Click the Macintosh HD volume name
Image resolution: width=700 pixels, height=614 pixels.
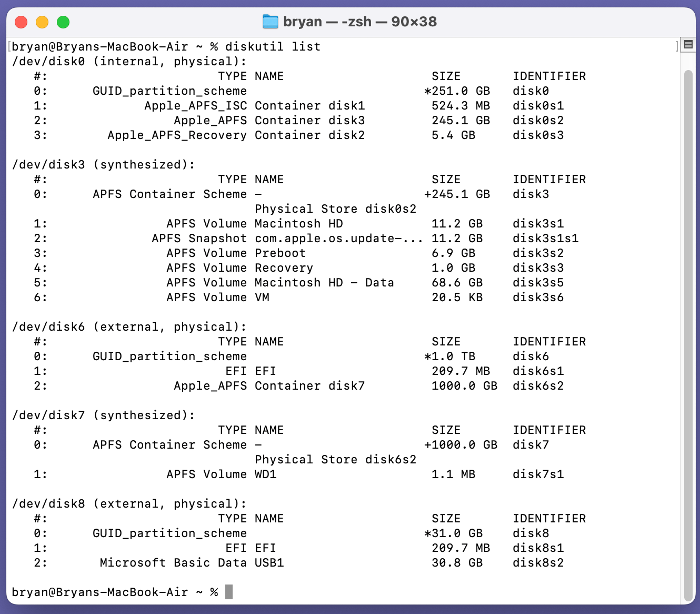pos(298,223)
